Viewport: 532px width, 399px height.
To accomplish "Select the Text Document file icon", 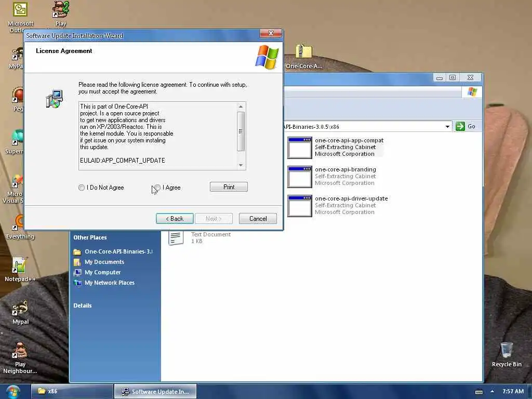I will click(176, 238).
